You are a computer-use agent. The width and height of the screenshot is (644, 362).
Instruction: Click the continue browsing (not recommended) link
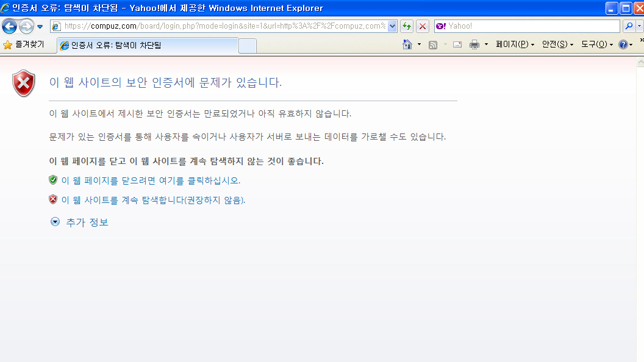(153, 201)
